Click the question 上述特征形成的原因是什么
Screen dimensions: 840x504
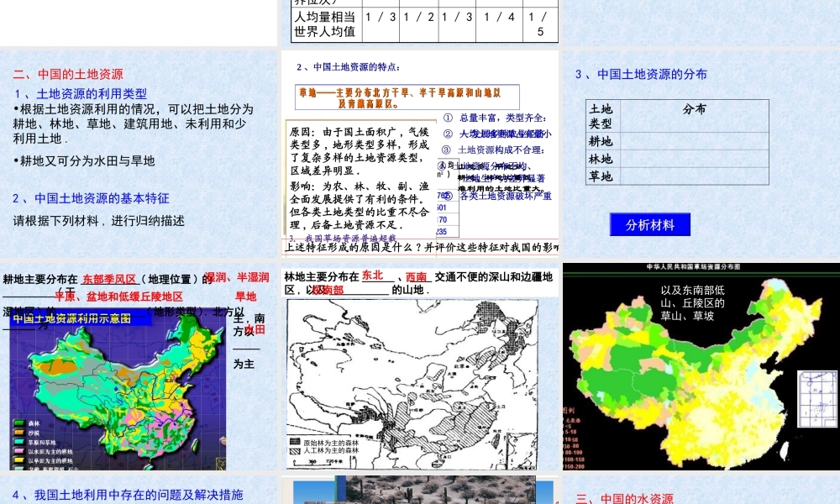[x=421, y=247]
